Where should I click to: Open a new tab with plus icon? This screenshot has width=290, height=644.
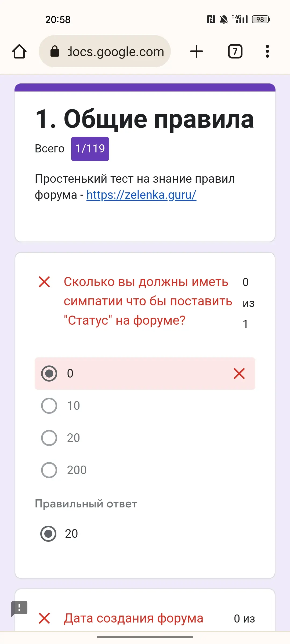(x=197, y=51)
